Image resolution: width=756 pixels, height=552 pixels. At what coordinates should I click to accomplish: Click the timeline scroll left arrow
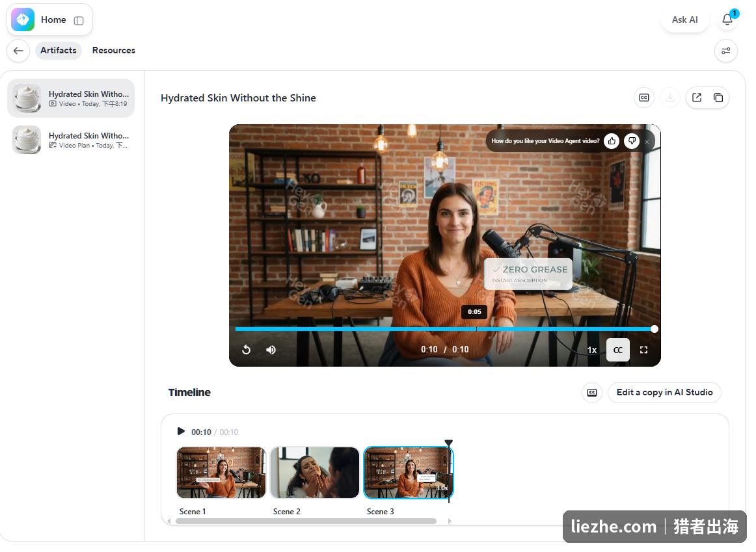[169, 521]
